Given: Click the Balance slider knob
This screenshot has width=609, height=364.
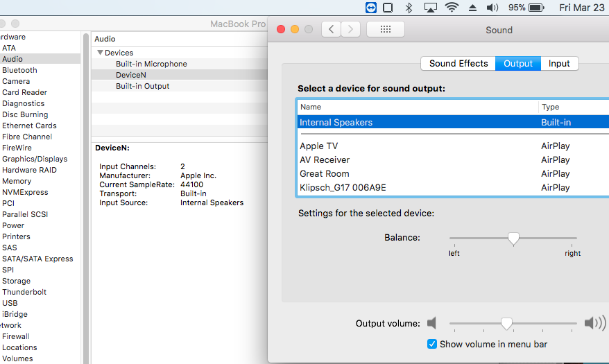Looking at the screenshot, I should (x=513, y=239).
